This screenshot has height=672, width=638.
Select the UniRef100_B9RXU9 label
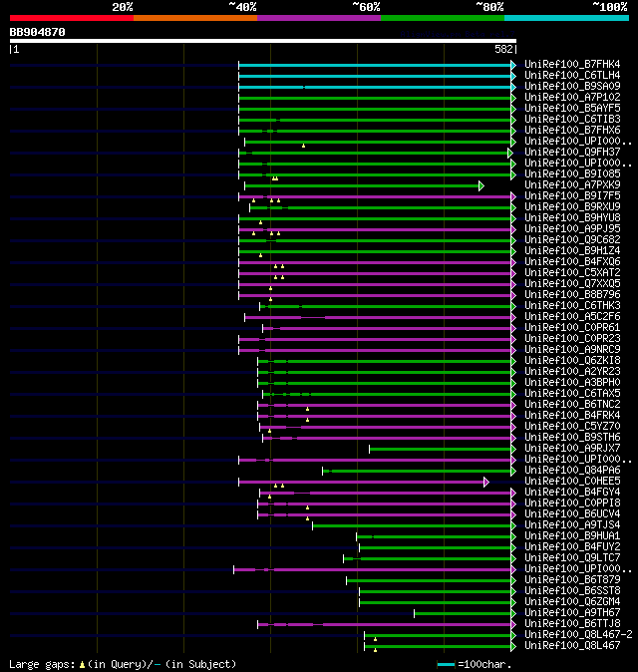572,207
